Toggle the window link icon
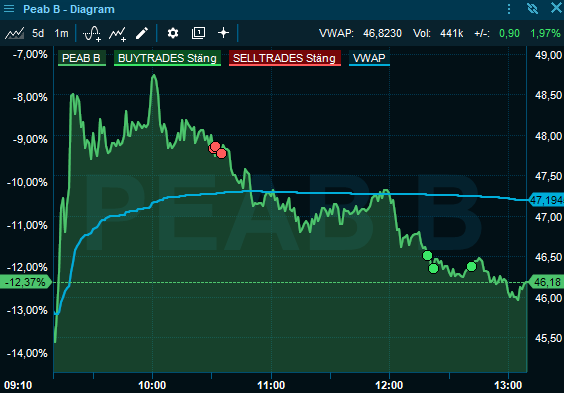Screen dimensions: 564x393 pyautogui.click(x=532, y=9)
